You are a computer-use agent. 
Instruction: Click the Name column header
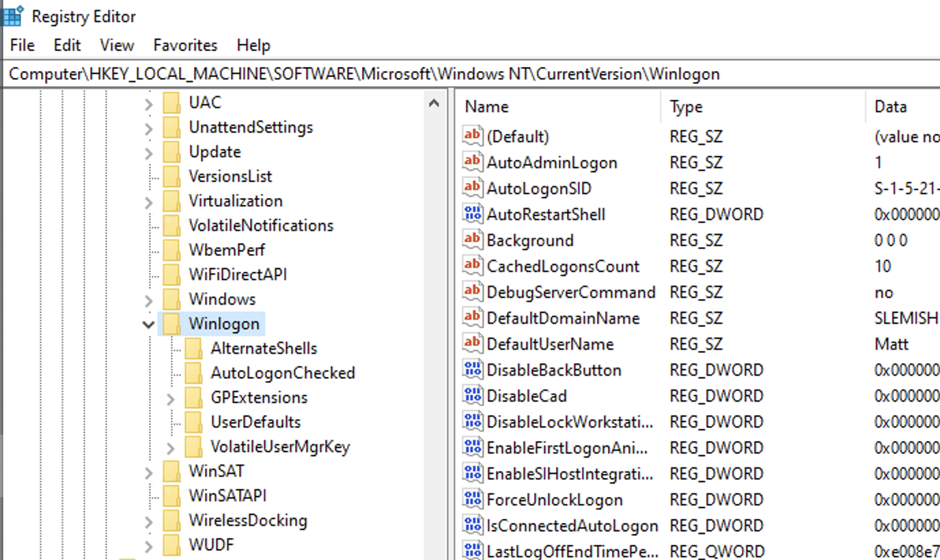(x=519, y=107)
